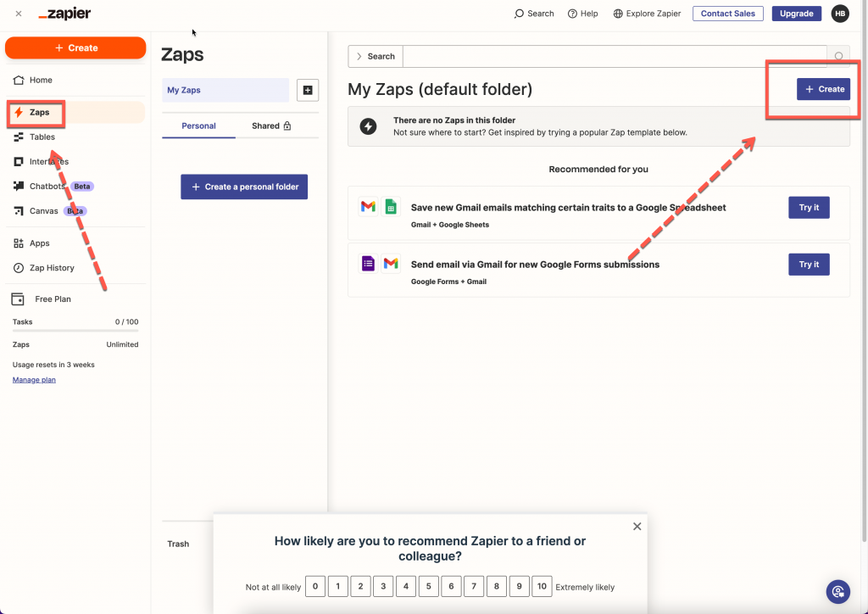The height and width of the screenshot is (614, 868).
Task: Open the support chat bubble icon
Action: coord(837,591)
